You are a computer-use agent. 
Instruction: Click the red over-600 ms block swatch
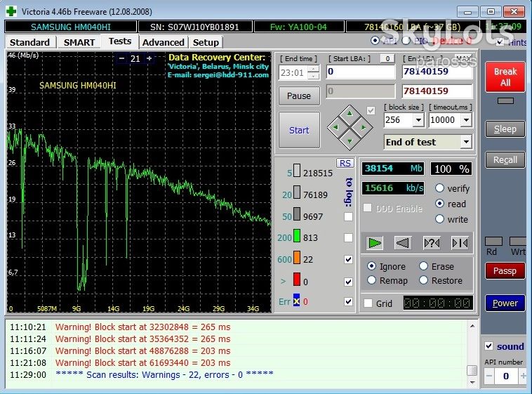click(297, 280)
